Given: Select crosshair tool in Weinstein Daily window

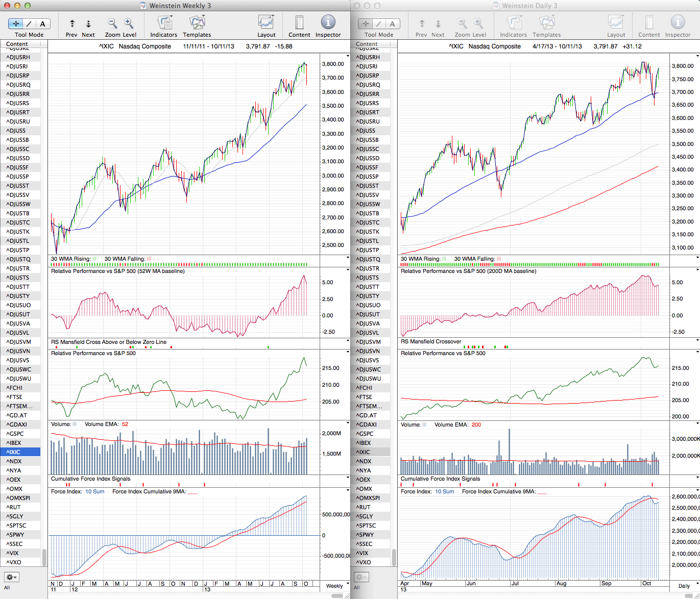Looking at the screenshot, I should [x=366, y=23].
